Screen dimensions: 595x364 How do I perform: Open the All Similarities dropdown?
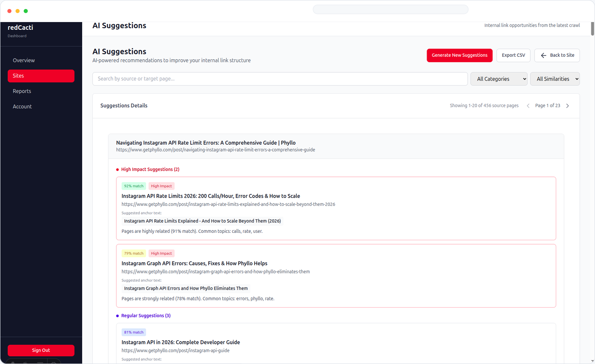pos(555,79)
